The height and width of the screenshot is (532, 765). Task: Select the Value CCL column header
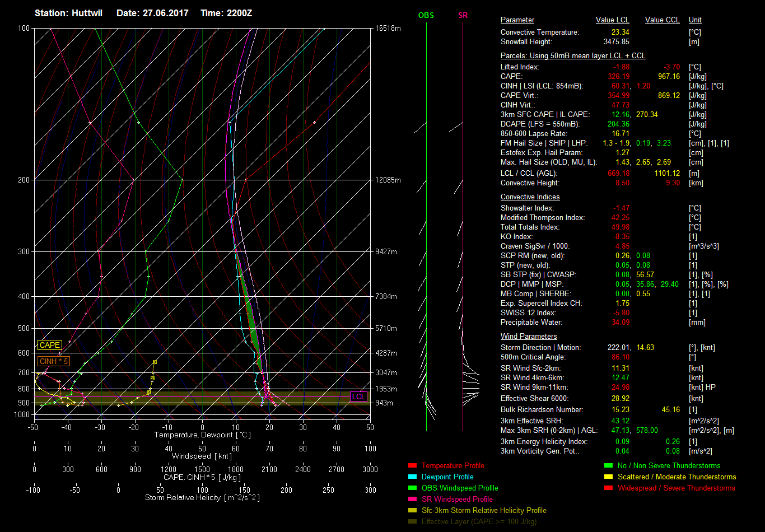tap(662, 20)
